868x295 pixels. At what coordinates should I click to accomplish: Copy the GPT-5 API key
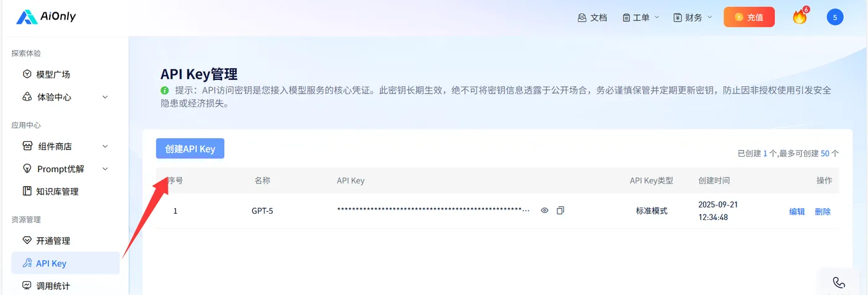(x=560, y=211)
